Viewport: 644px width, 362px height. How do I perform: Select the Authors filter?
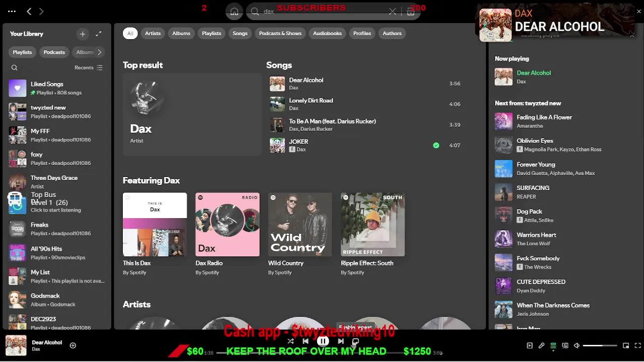point(392,33)
